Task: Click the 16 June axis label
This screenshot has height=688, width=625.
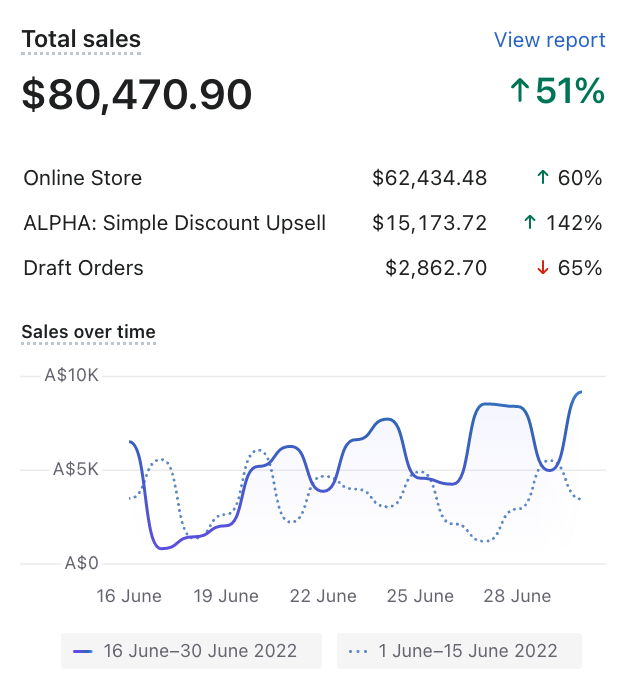Action: coord(129,596)
